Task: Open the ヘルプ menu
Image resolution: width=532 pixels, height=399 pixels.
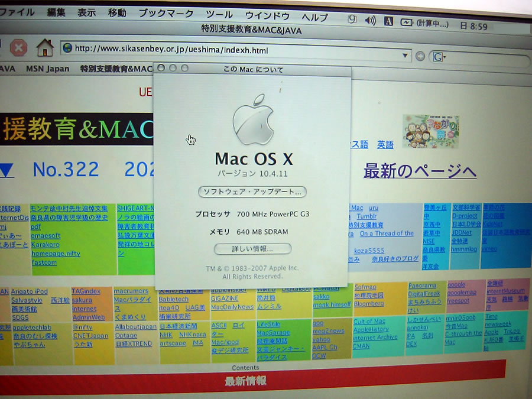Action: pos(314,17)
